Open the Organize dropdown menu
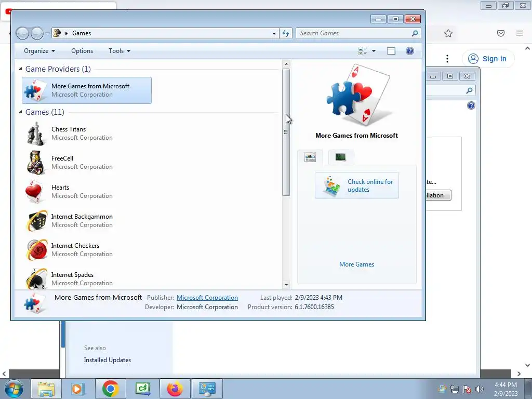 click(39, 51)
